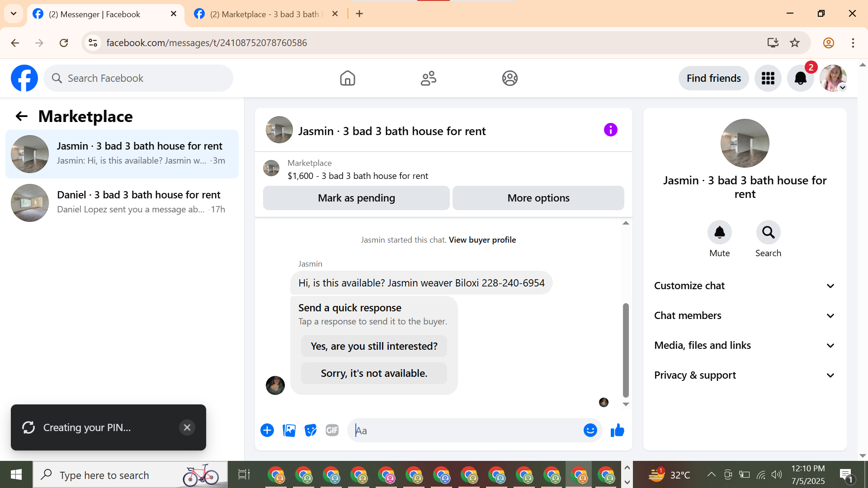Switch to the Marketplace browser tab
The image size is (868, 488).
tap(264, 14)
